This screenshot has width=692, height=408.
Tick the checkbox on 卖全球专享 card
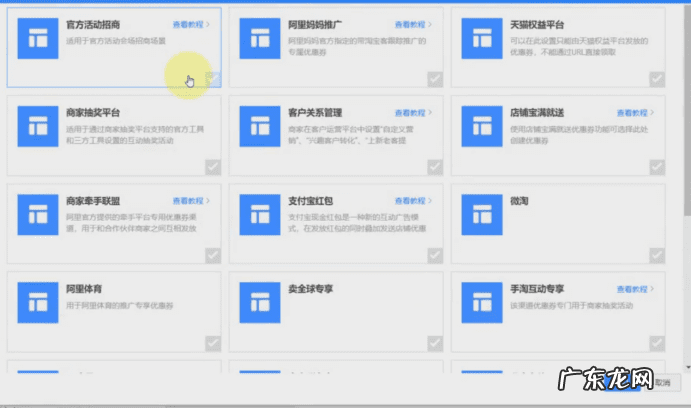click(x=435, y=344)
